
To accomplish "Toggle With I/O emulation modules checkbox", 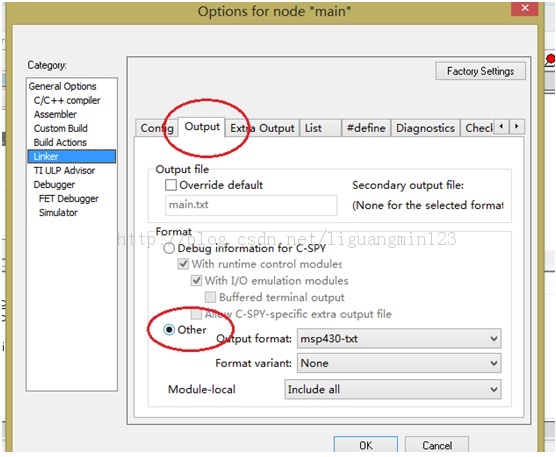I will coord(196,281).
